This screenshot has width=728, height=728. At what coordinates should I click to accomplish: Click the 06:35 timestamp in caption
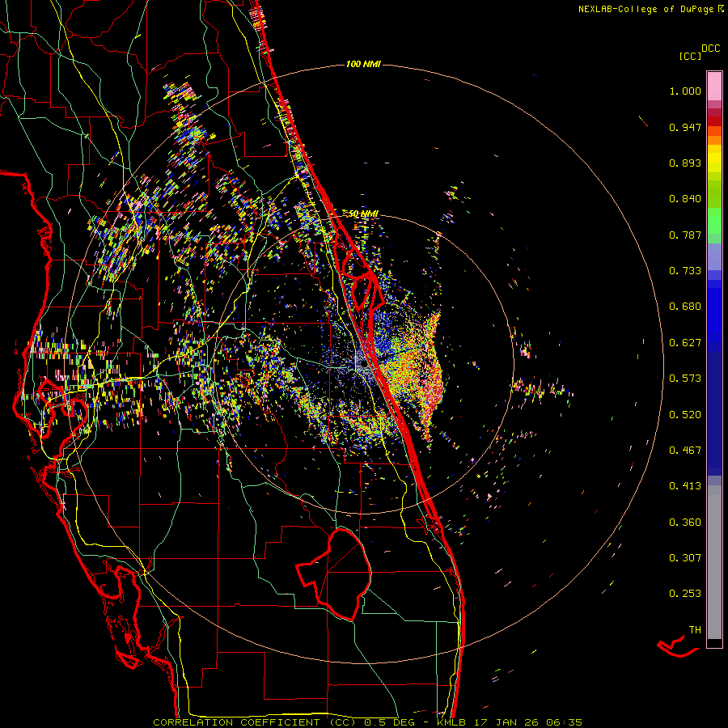[564, 722]
